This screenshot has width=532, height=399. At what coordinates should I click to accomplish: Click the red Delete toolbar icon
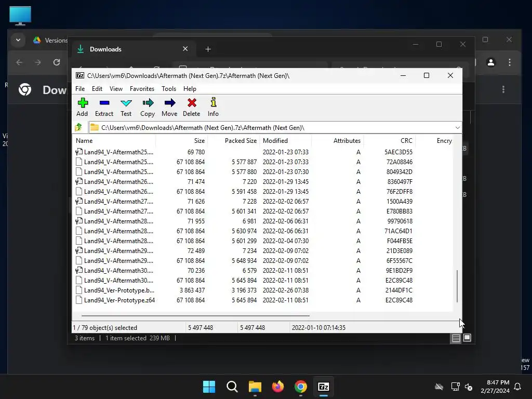192,103
